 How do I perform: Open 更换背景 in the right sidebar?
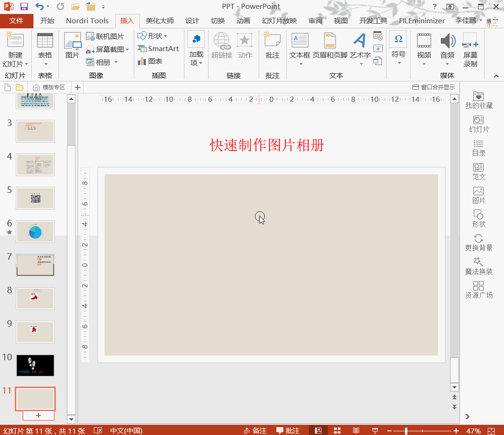coord(478,242)
